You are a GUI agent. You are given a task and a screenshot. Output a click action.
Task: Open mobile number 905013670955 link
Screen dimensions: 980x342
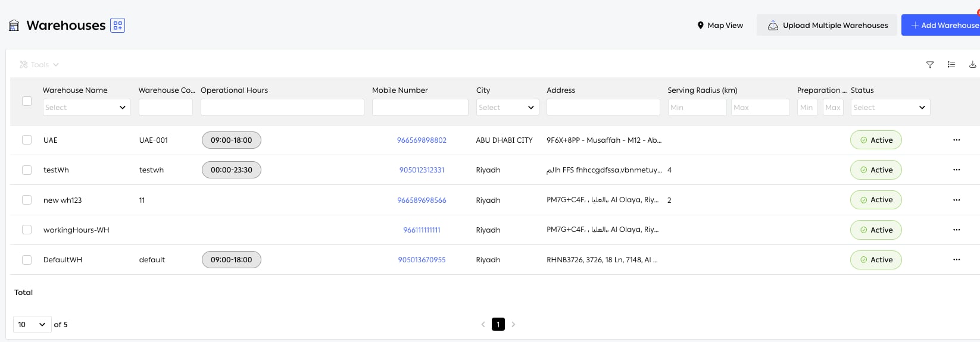click(x=422, y=260)
